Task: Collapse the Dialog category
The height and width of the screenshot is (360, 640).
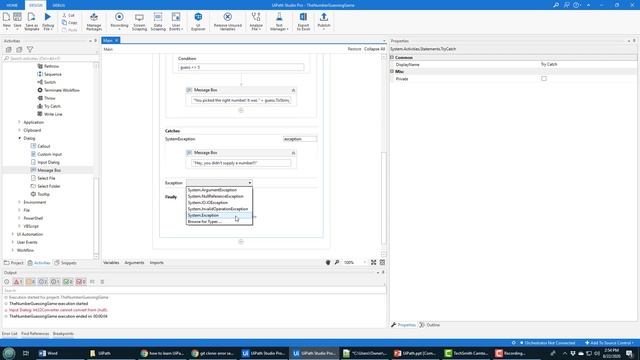Action: 19,138
